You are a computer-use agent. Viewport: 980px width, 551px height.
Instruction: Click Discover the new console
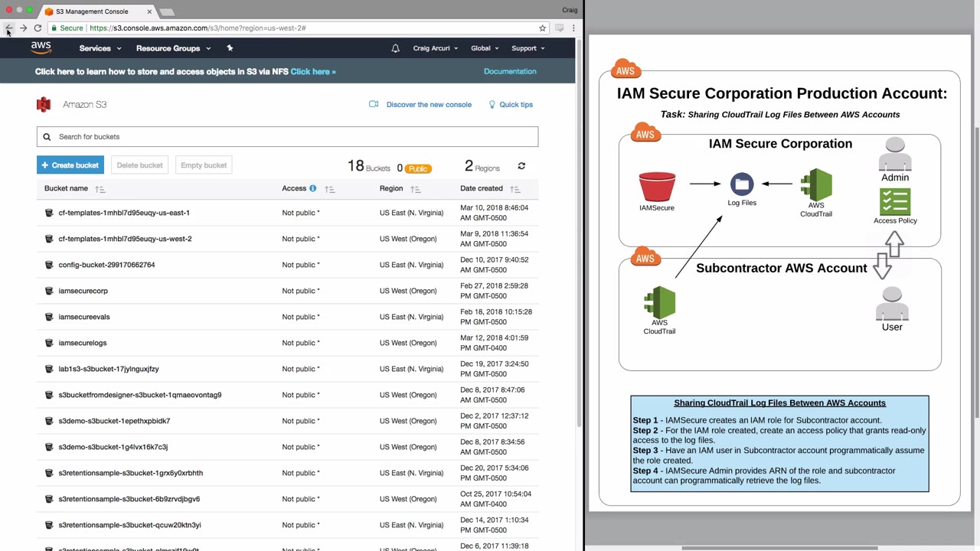click(x=429, y=105)
